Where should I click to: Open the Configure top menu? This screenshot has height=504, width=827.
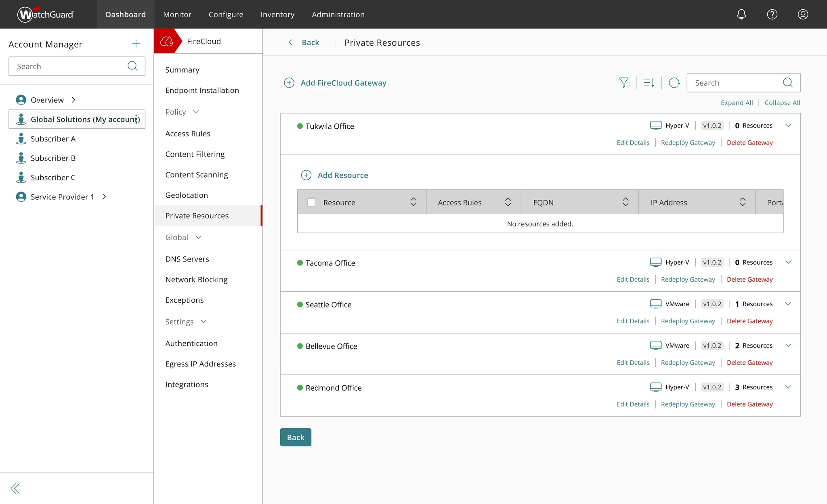226,15
